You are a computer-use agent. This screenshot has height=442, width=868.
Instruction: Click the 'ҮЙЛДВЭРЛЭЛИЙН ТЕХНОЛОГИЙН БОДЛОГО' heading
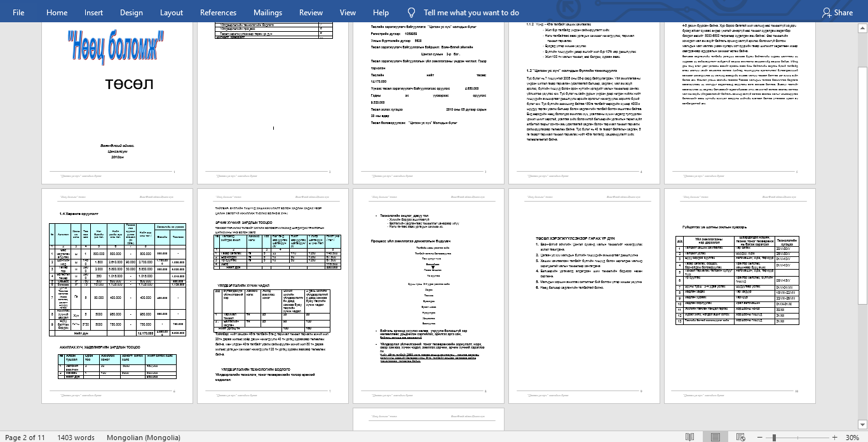point(255,369)
